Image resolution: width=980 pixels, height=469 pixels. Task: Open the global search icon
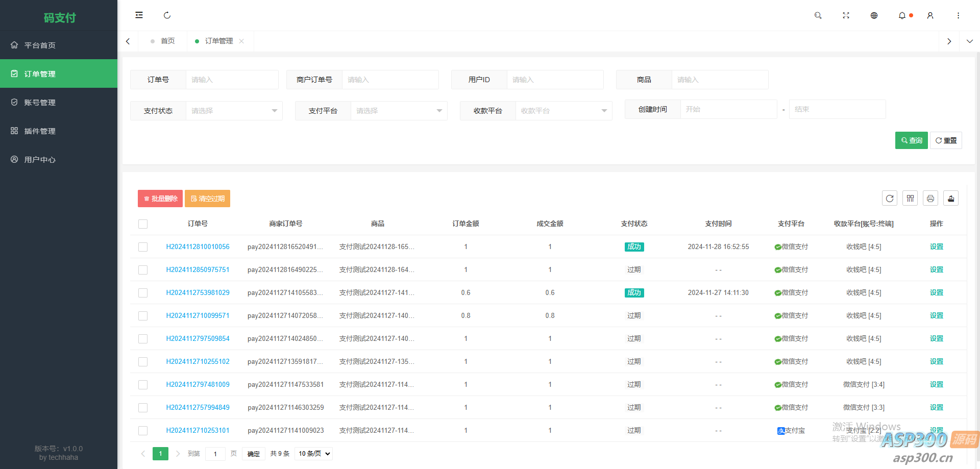(818, 15)
